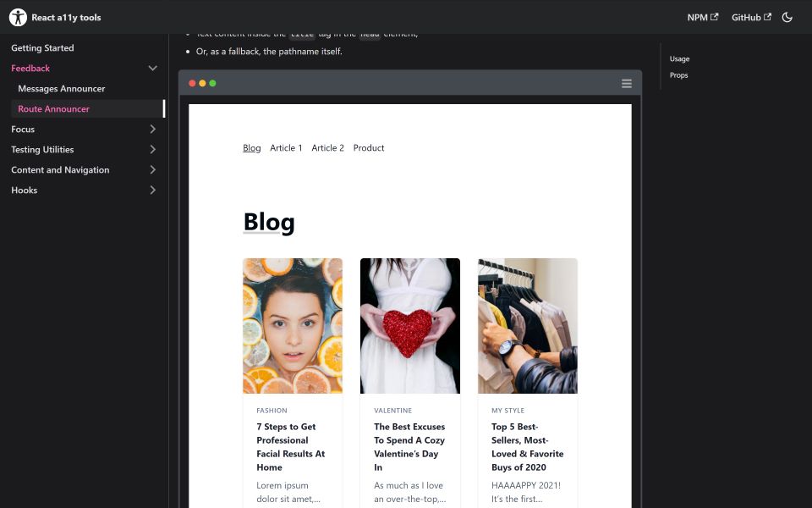Jump to the Props section
Image resolution: width=812 pixels, height=508 pixels.
coord(678,75)
